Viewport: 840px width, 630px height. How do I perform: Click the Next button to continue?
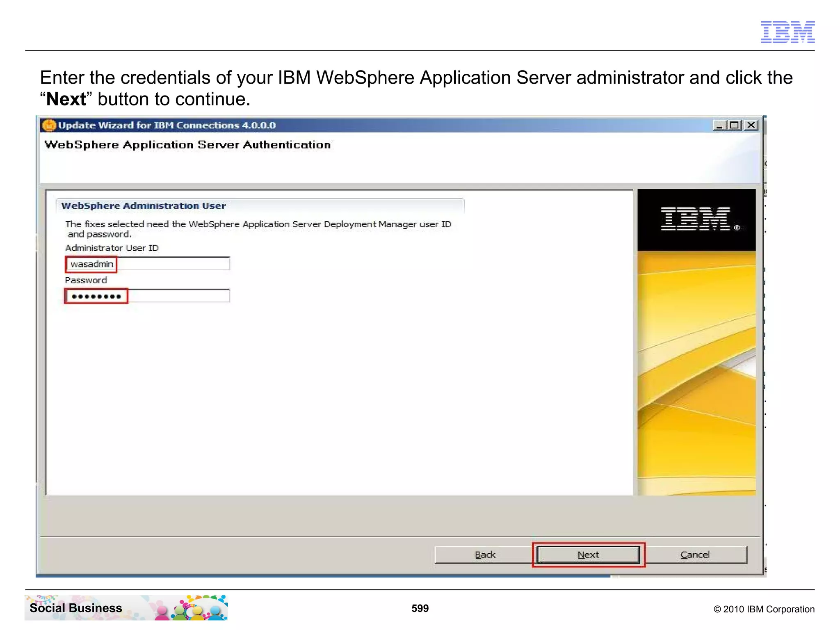pos(588,555)
